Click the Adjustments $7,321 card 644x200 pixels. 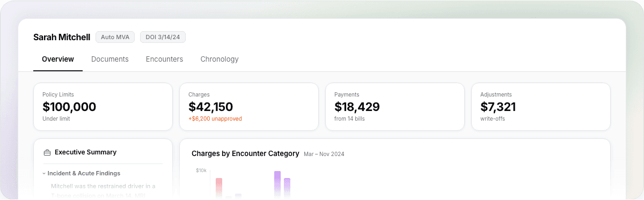tap(541, 107)
